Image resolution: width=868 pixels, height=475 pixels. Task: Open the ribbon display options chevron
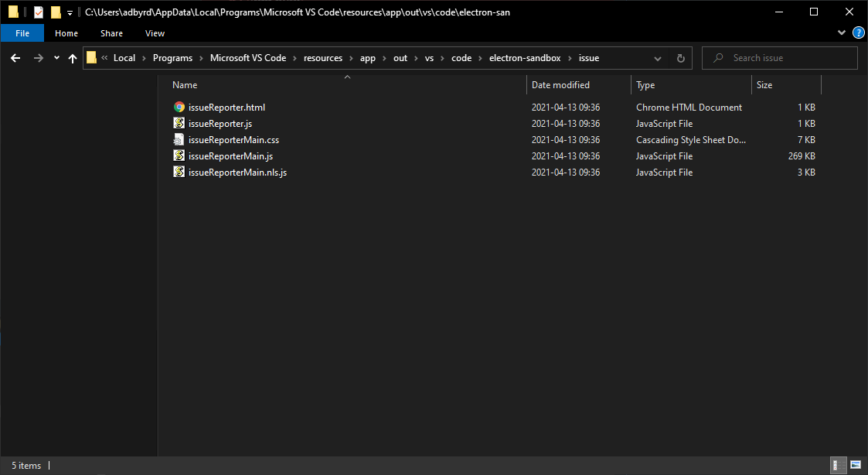tap(841, 33)
